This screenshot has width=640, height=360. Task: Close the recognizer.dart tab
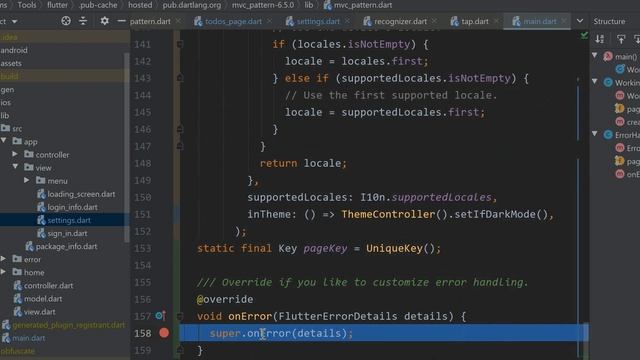(434, 21)
